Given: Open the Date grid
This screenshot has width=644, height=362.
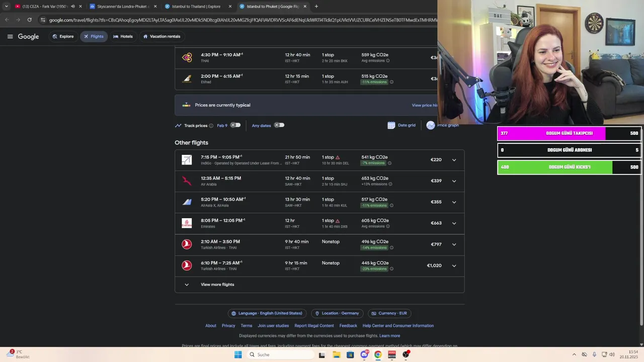Looking at the screenshot, I should click(401, 125).
